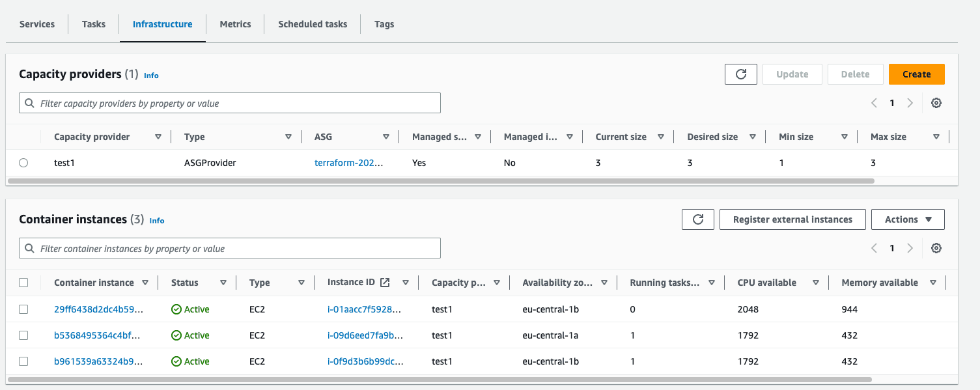Open the Actions dropdown
Image resolution: width=980 pixels, height=390 pixels.
(908, 219)
